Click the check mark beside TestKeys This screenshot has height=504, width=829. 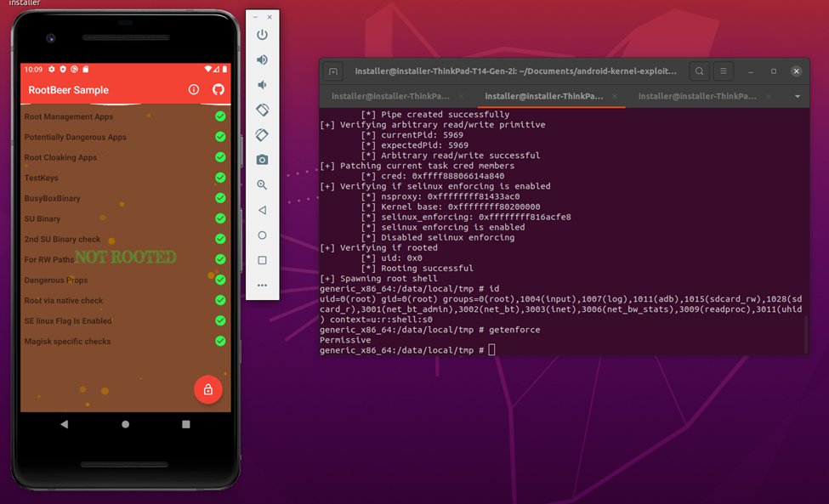[220, 178]
